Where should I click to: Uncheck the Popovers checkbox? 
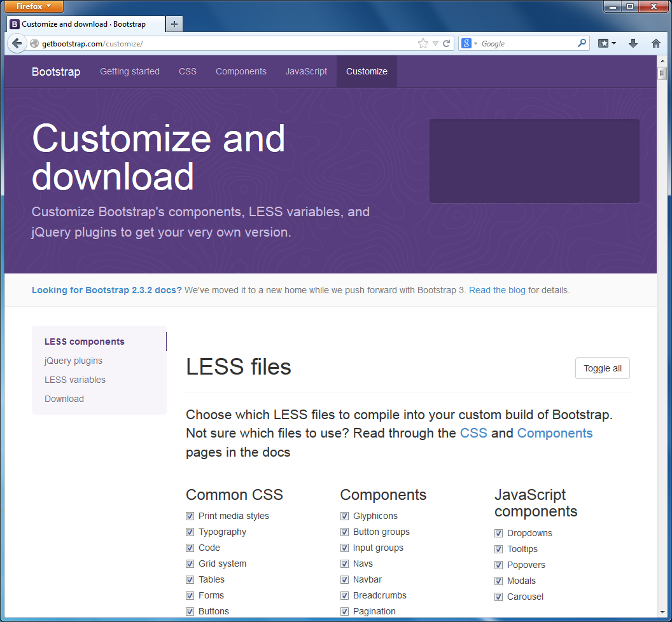pos(498,565)
